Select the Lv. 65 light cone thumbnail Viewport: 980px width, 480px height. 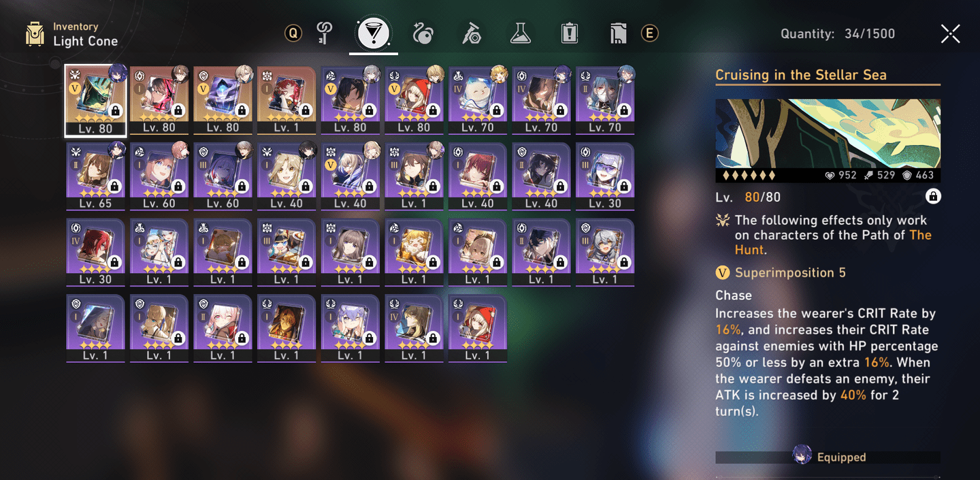(96, 176)
